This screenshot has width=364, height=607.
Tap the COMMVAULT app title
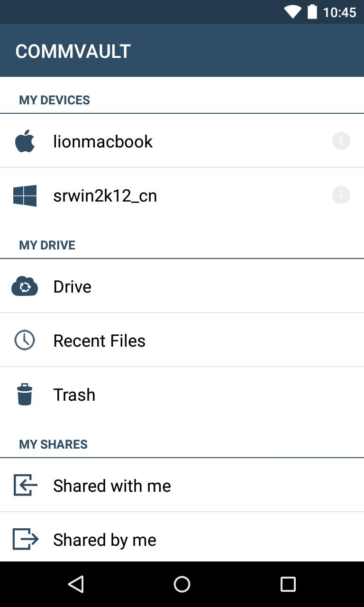click(73, 51)
